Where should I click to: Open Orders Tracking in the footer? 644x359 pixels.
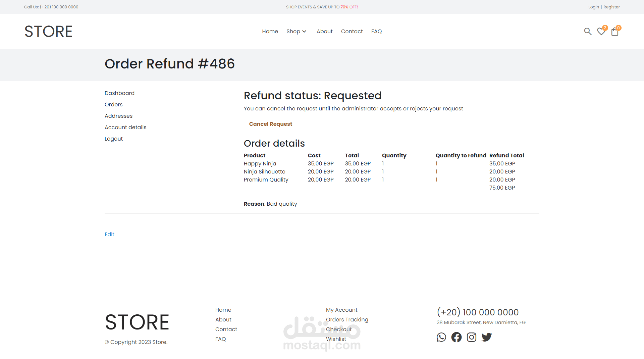click(347, 319)
